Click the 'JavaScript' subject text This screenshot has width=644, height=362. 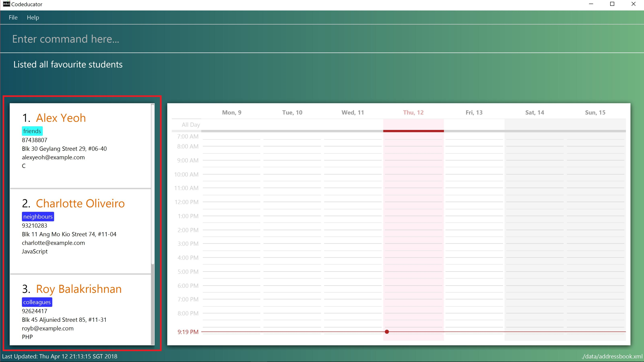coord(35,252)
